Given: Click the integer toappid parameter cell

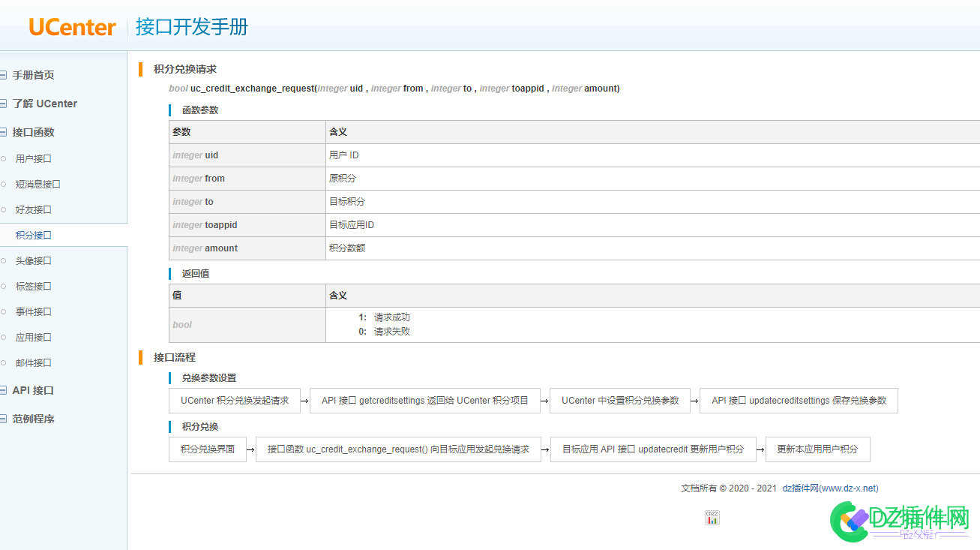Looking at the screenshot, I should point(247,225).
